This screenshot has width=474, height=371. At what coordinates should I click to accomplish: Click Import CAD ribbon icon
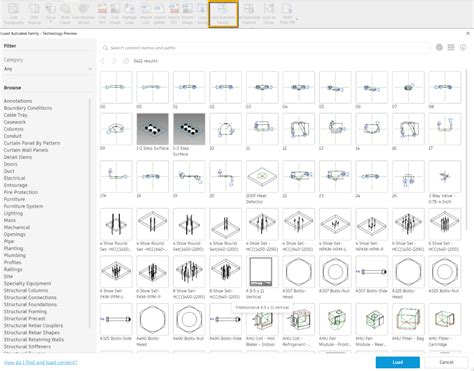click(146, 13)
